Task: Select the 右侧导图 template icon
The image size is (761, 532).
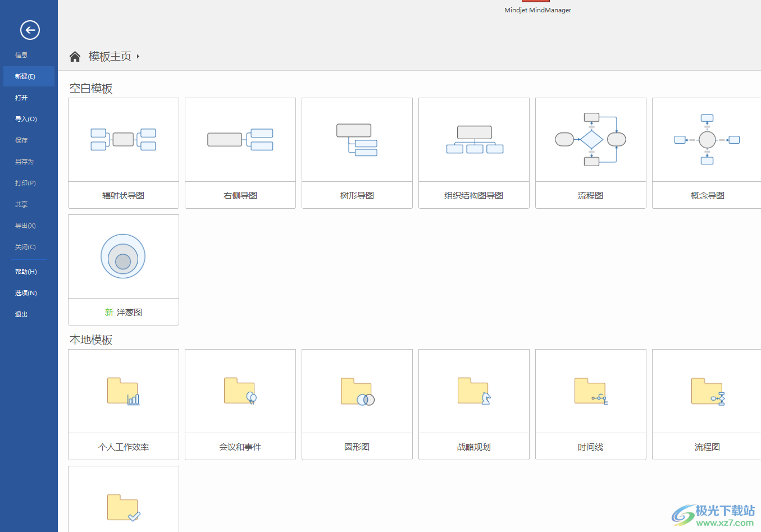Action: click(x=240, y=140)
